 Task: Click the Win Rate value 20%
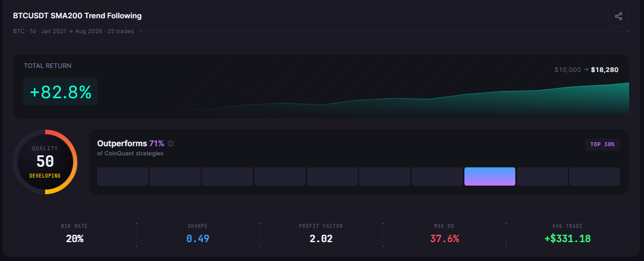click(75, 238)
